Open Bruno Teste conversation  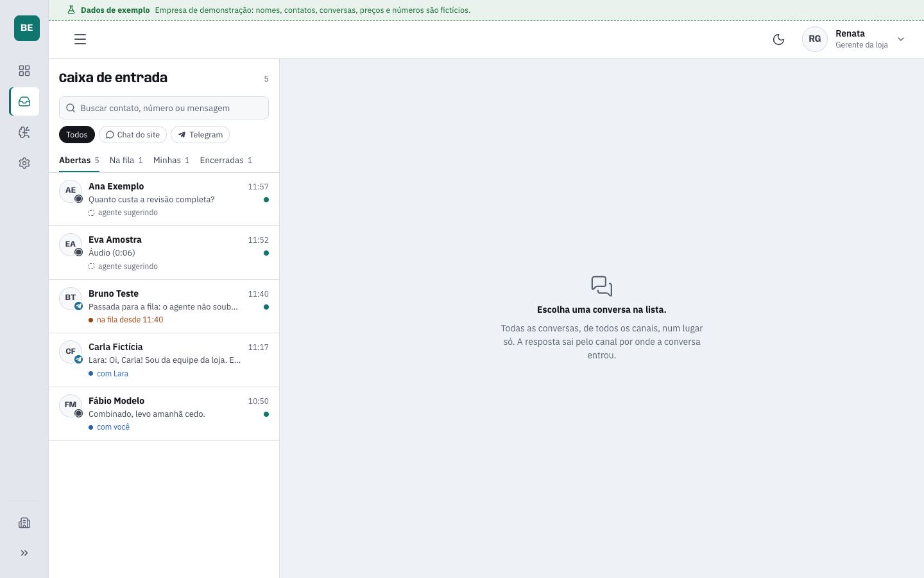tap(164, 306)
